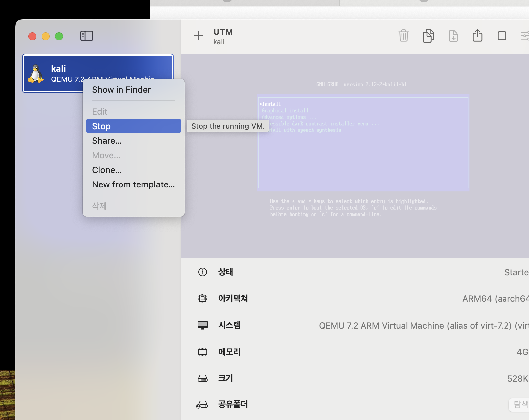Choose Clone... from context menu
Screen dimensions: 529x420
click(134, 170)
